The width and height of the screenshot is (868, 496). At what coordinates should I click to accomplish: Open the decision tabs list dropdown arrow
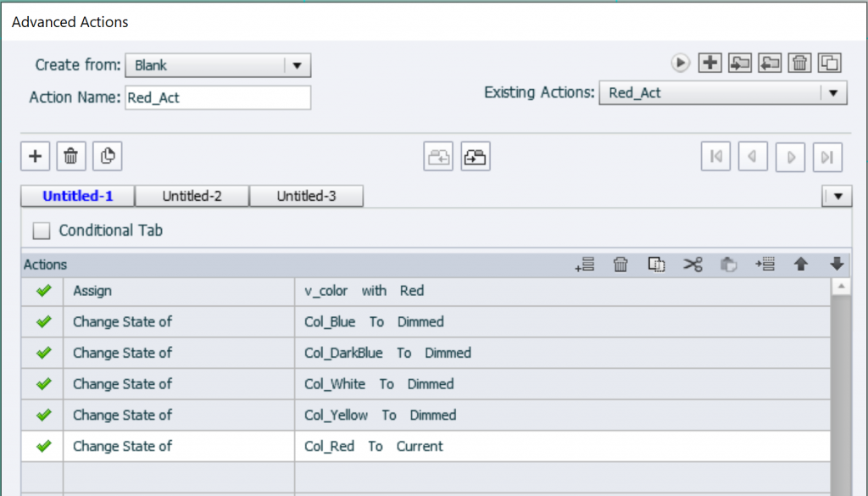[x=837, y=197]
